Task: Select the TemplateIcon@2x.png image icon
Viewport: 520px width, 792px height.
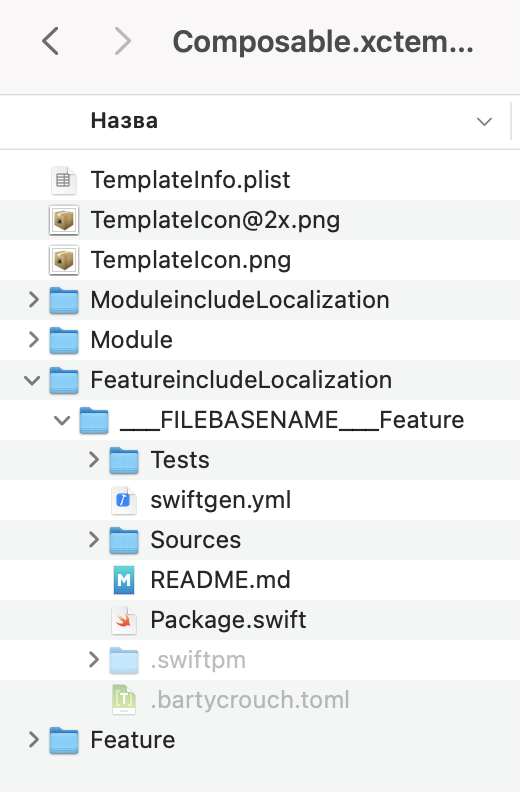Action: click(64, 220)
